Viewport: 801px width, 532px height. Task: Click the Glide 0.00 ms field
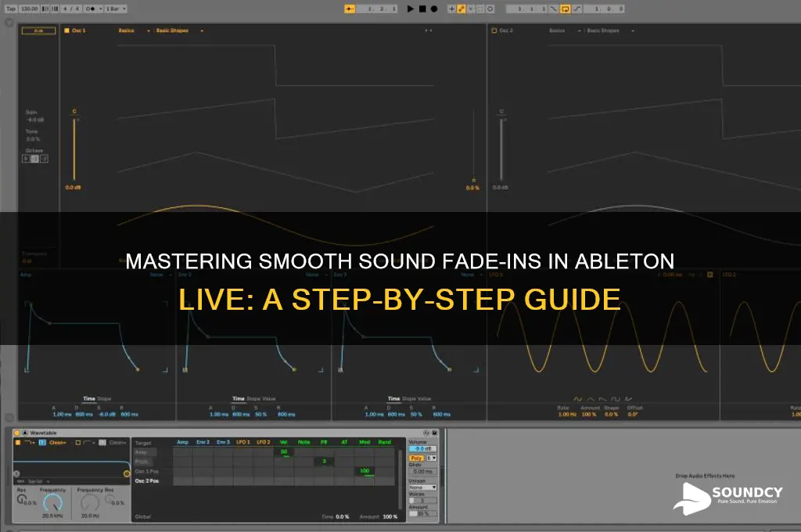coord(423,471)
